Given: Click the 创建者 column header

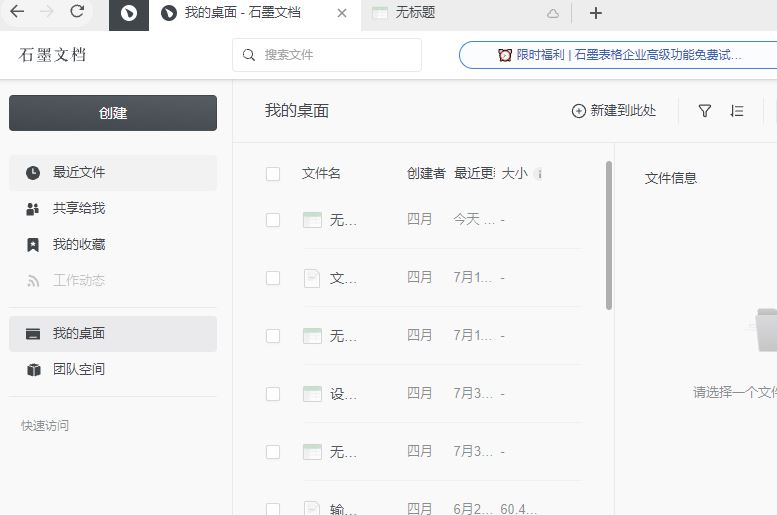Looking at the screenshot, I should point(426,173).
